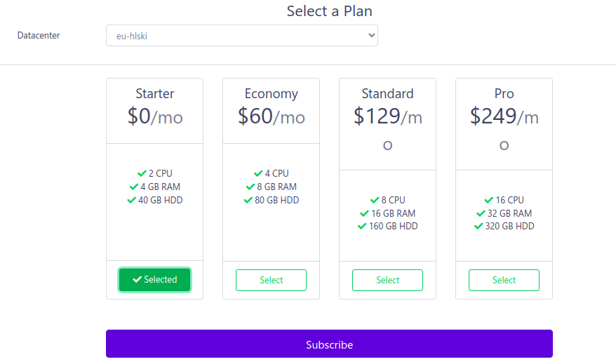Click the checkmark beside 8 CPU
Screen dimensions: 616x364
click(375, 200)
